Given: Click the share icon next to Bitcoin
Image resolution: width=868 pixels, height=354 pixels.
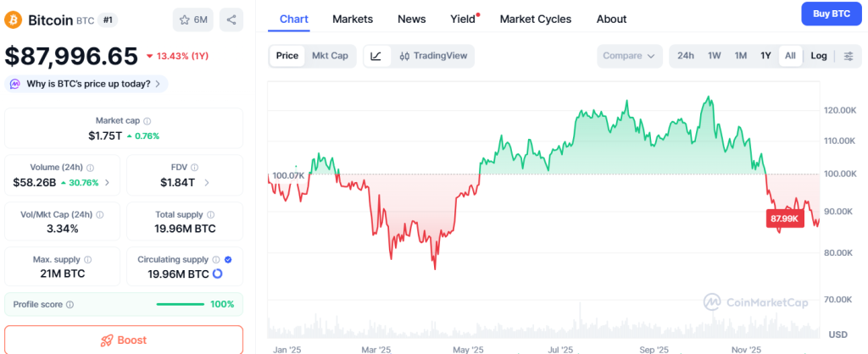Looking at the screenshot, I should point(231,19).
